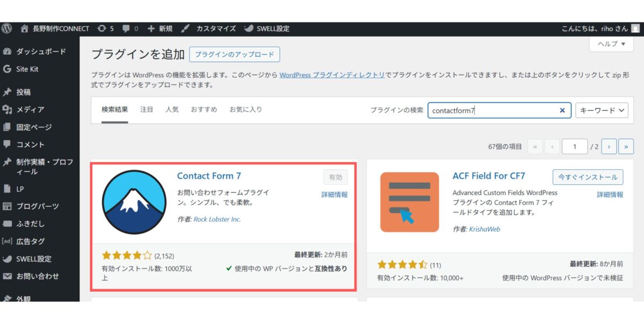Open the SWELL設定 item in admin bar

tap(267, 28)
